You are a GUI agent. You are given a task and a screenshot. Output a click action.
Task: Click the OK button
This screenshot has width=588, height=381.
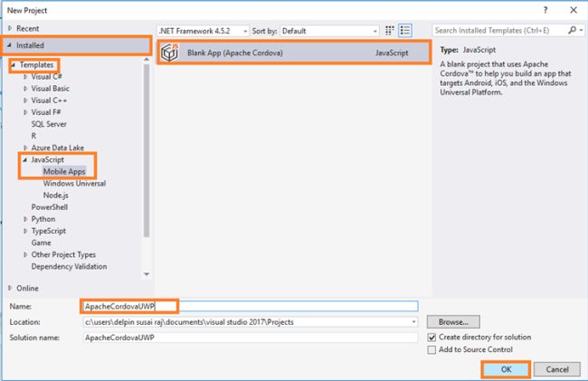506,369
